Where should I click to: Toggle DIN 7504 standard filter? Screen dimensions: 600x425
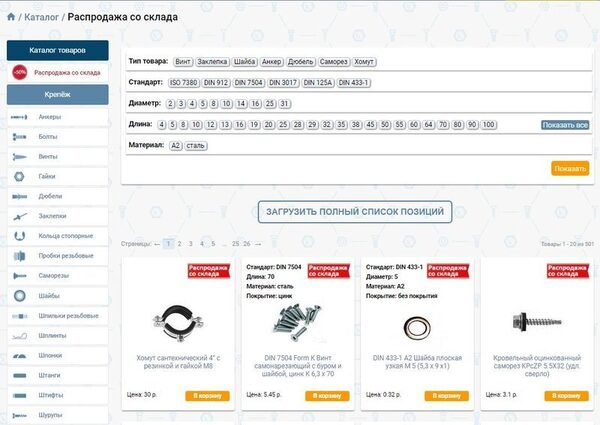[x=250, y=83]
